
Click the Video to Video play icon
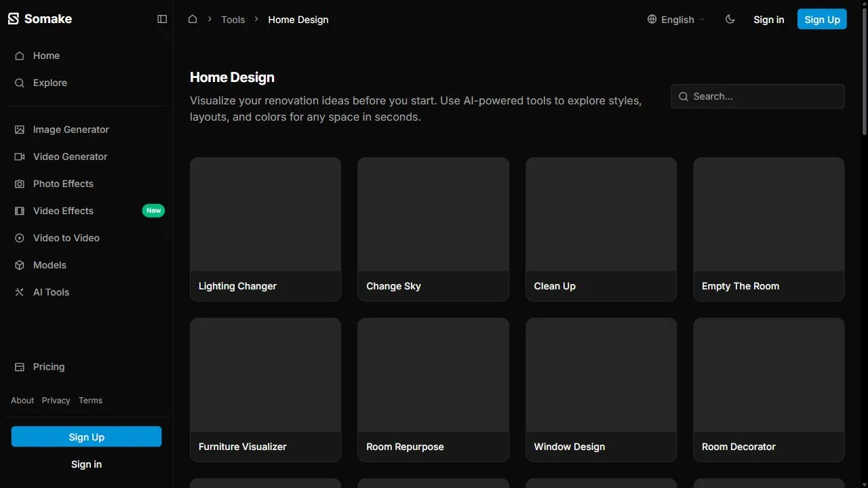click(20, 238)
